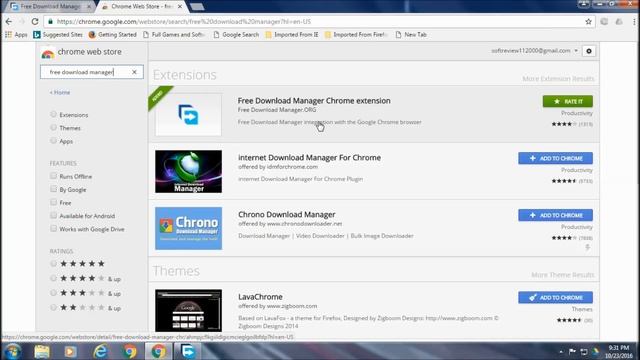Close the Chrome Web Store tab
The width and height of the screenshot is (640, 360).
pyautogui.click(x=180, y=7)
